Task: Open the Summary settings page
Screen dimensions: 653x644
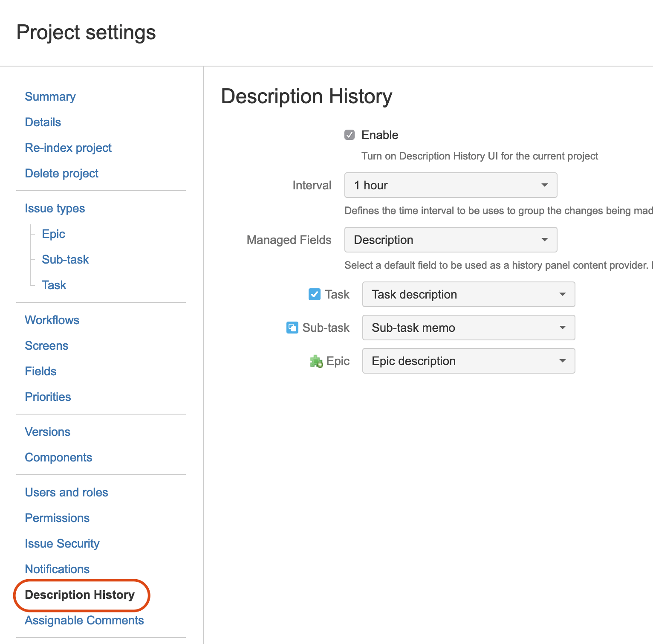Action: pyautogui.click(x=50, y=97)
